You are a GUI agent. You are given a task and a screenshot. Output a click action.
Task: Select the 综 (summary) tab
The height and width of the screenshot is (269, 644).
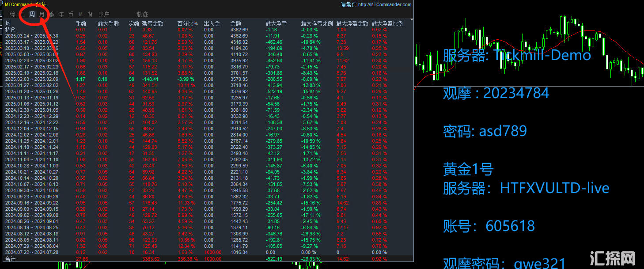tap(13, 14)
